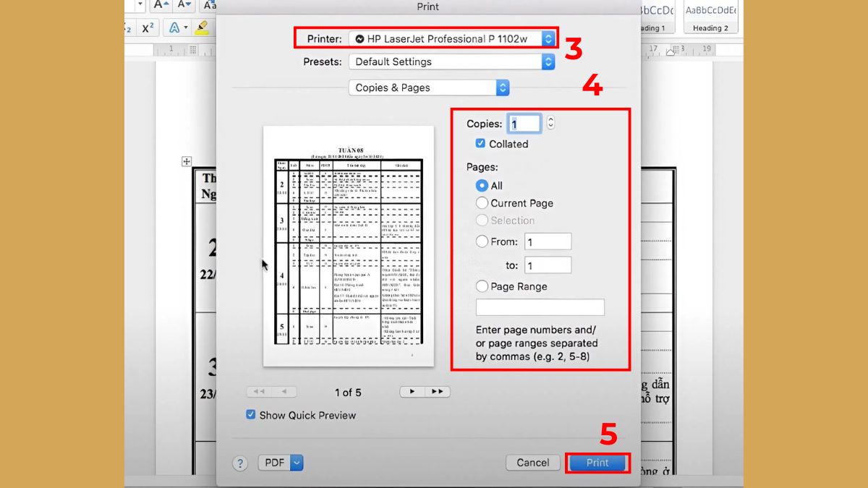The image size is (868, 488).
Task: Click decrease font size icon in Word
Action: (x=186, y=5)
